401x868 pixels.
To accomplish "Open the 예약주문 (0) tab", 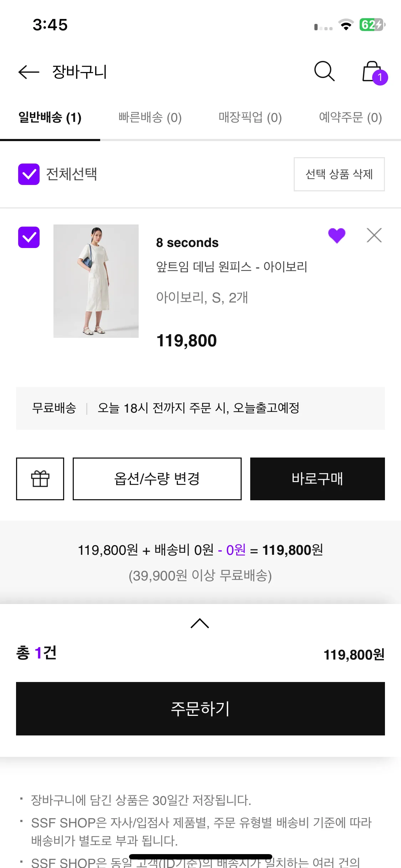I will point(350,117).
